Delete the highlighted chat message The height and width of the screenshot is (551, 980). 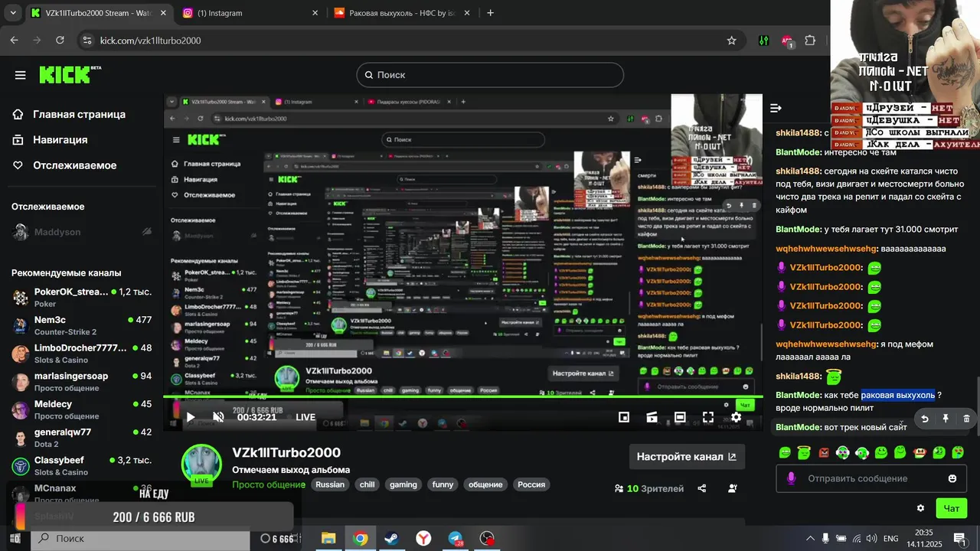pos(966,419)
